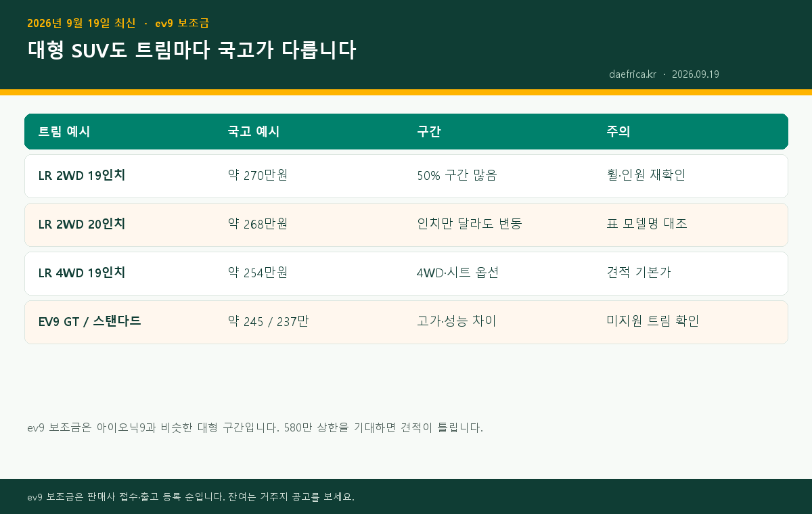Click the '트림 예시' column header
812x514 pixels.
pos(64,132)
